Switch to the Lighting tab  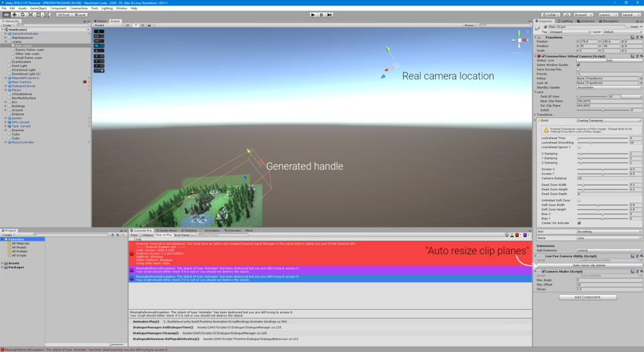(565, 21)
